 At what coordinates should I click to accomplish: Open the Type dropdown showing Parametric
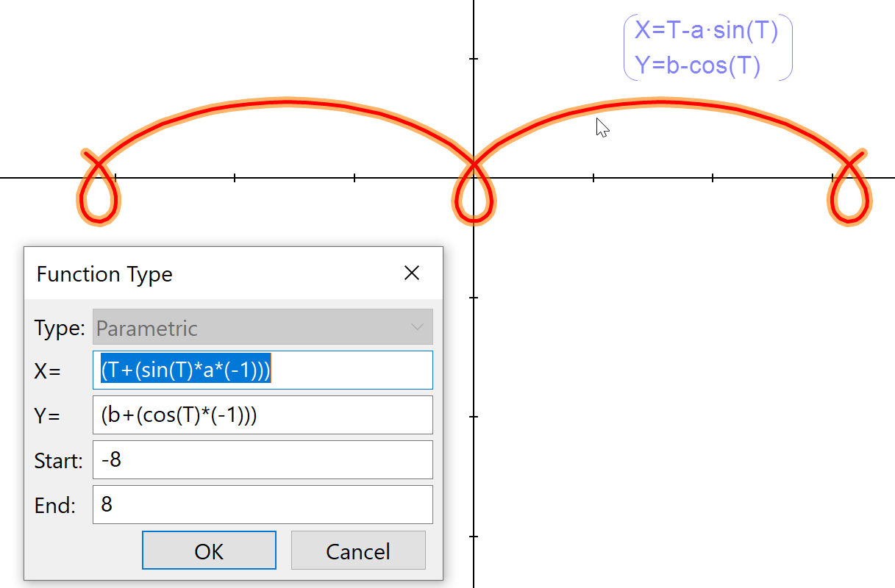263,327
